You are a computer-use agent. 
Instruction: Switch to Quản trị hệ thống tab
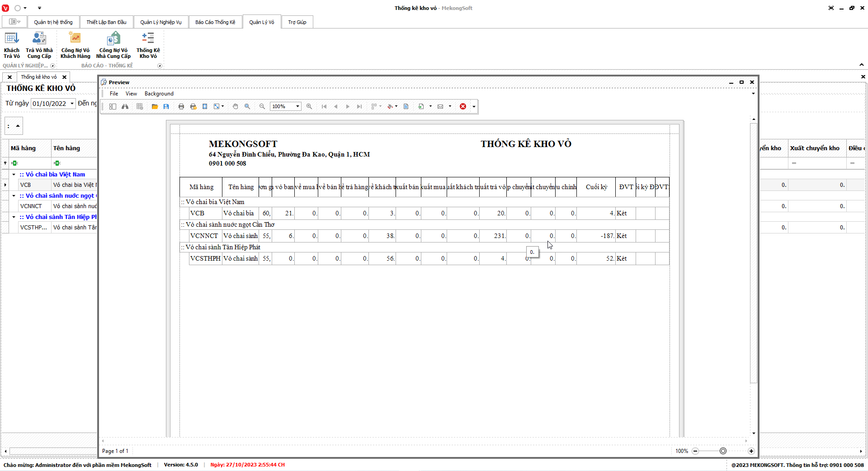pyautogui.click(x=53, y=22)
